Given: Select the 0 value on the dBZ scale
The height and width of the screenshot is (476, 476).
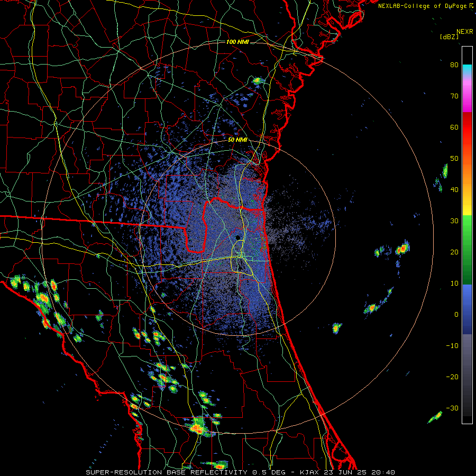Looking at the screenshot, I should click(456, 315).
